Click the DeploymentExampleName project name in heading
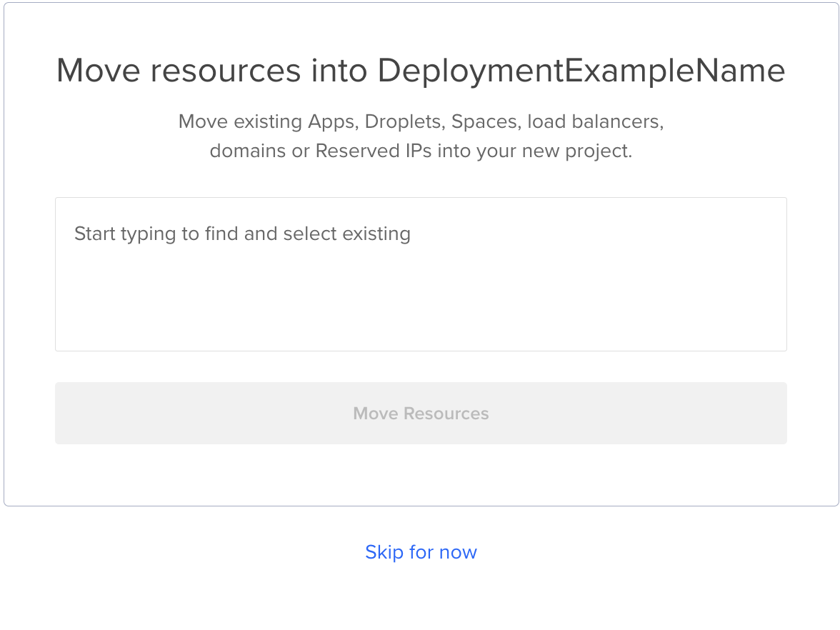The image size is (840, 630). pos(581,71)
